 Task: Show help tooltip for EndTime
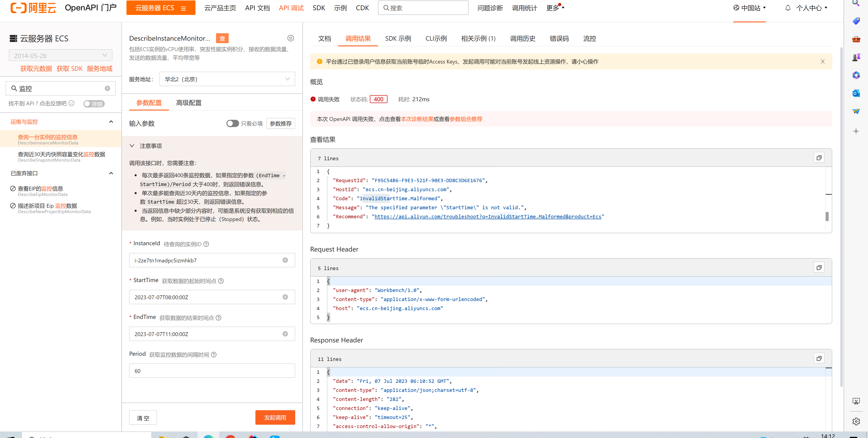click(218, 318)
